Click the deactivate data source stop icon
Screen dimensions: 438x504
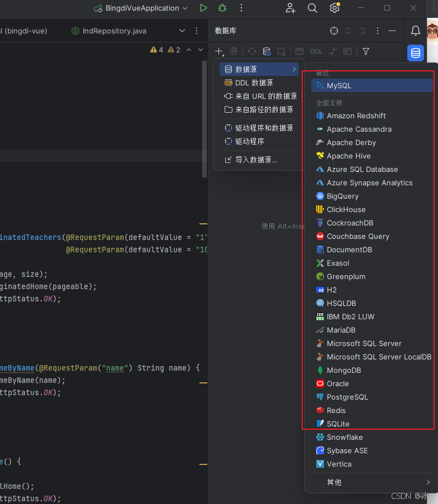click(282, 51)
